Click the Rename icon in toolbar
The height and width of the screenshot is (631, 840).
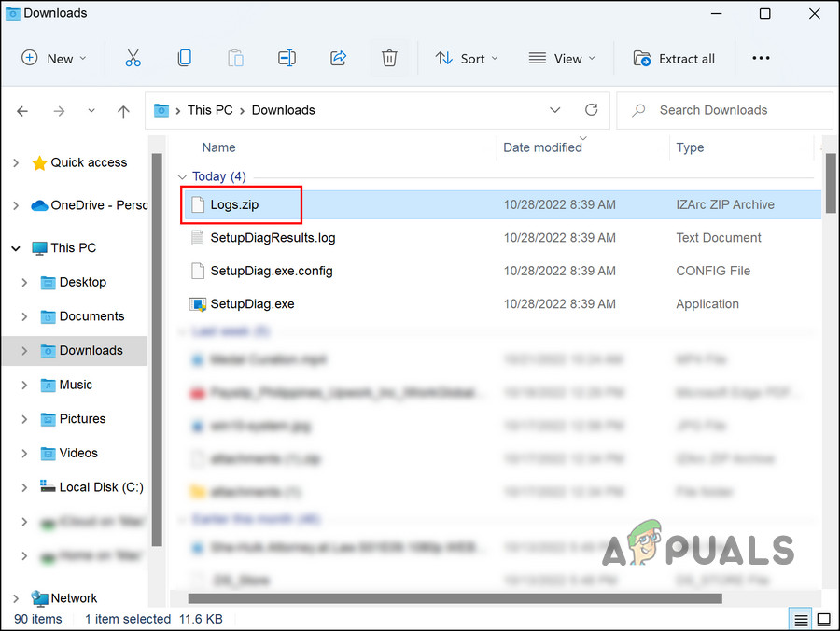tap(287, 58)
